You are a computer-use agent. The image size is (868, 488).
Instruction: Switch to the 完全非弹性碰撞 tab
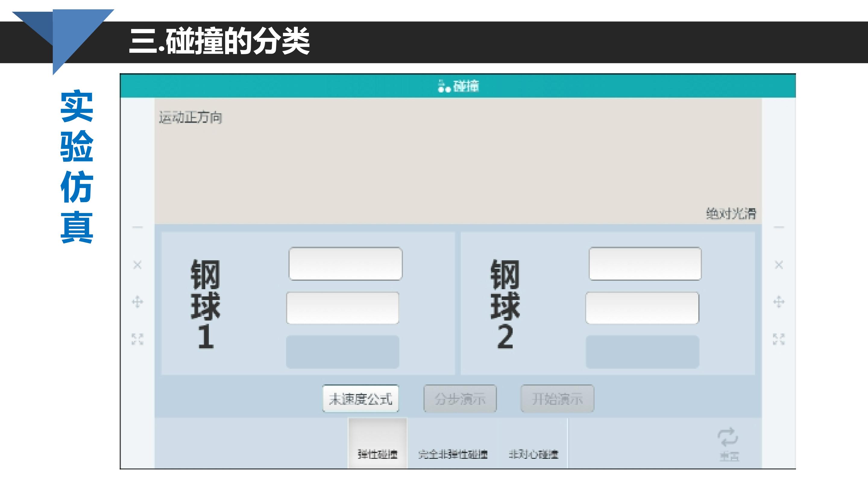point(453,454)
